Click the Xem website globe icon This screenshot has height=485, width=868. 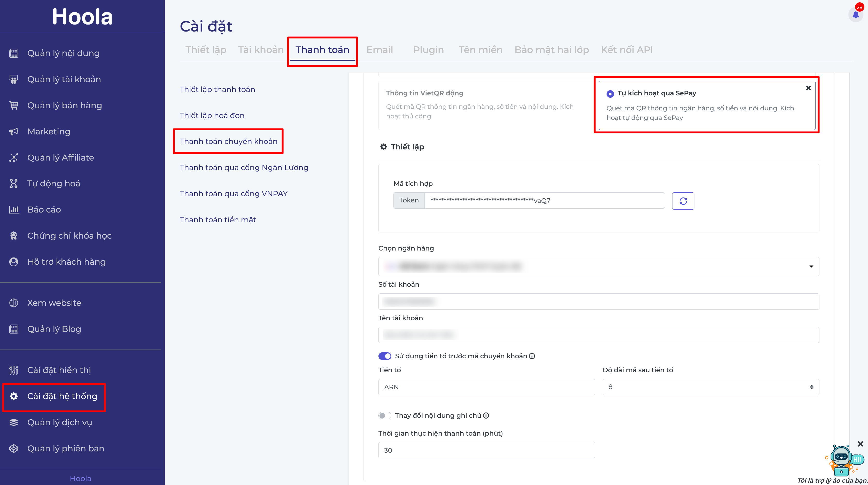[13, 303]
